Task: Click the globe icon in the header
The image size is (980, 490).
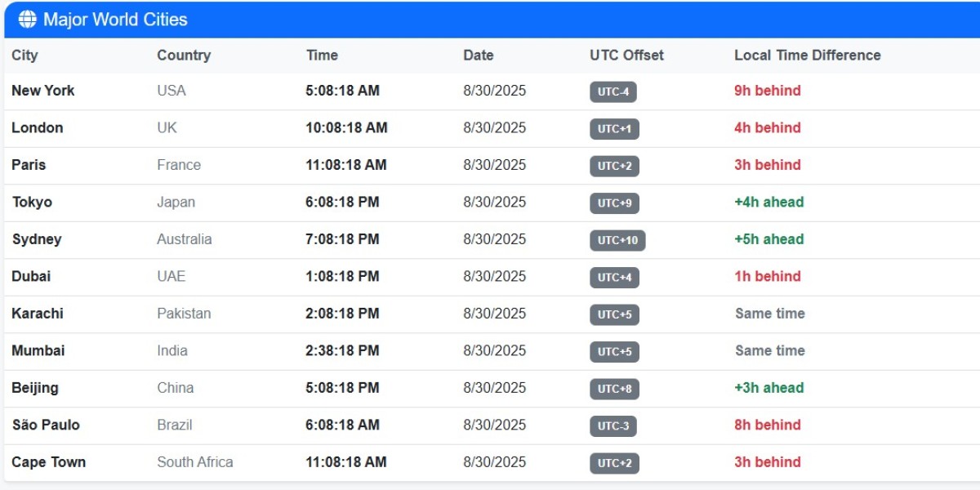Action: [x=29, y=19]
